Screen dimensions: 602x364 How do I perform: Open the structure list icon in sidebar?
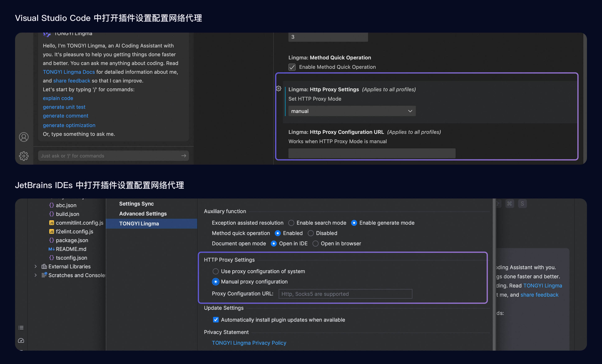tap(21, 328)
